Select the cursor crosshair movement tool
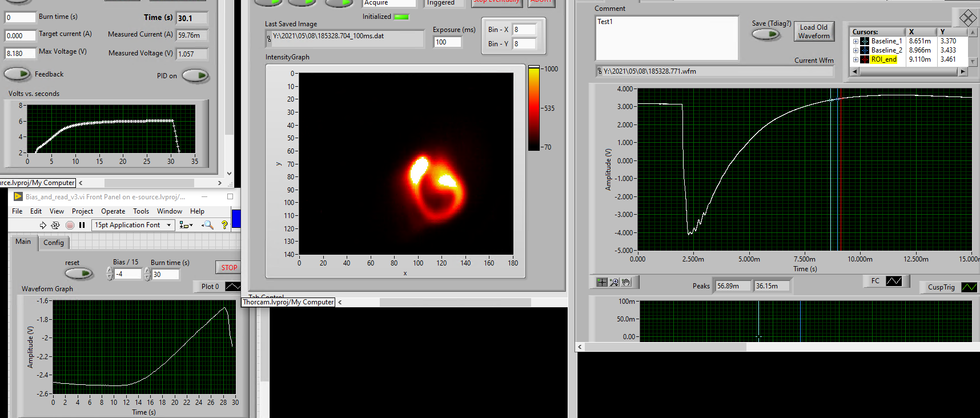Viewport: 980px width, 418px height. [601, 282]
